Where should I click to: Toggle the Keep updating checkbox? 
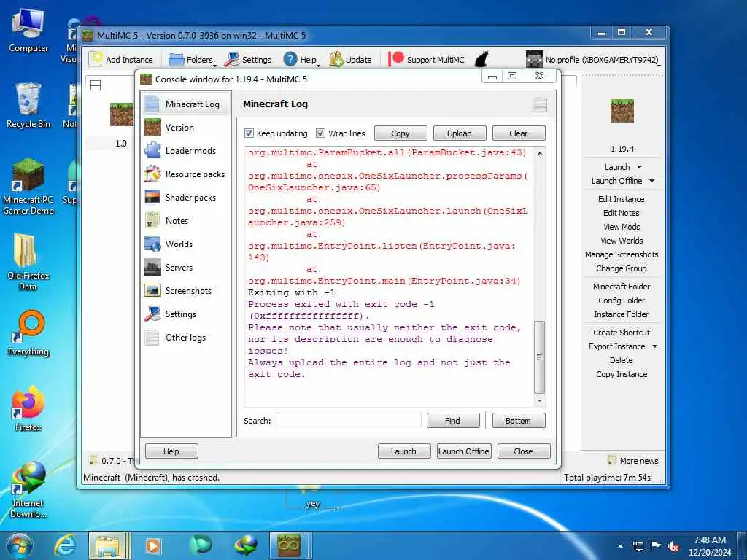249,133
